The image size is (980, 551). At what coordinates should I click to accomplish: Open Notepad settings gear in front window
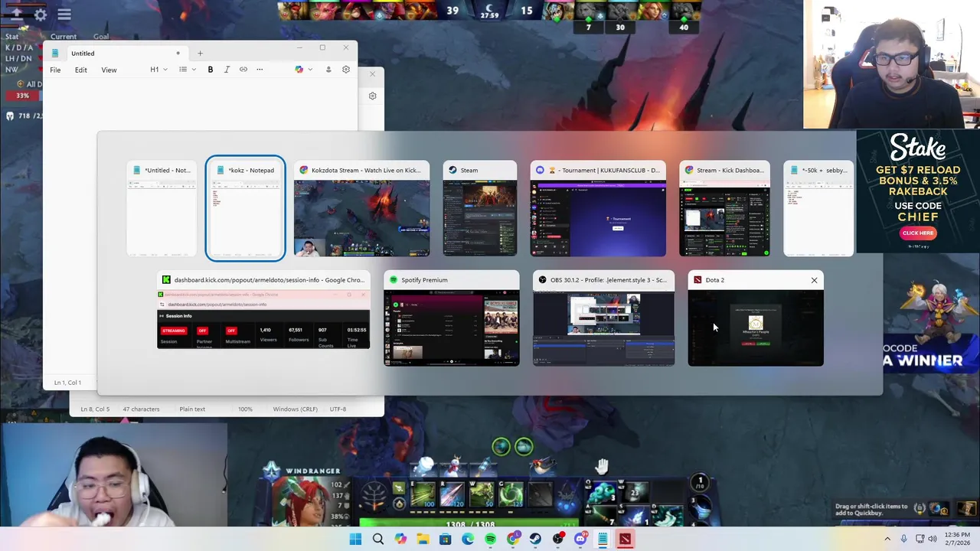pyautogui.click(x=346, y=70)
